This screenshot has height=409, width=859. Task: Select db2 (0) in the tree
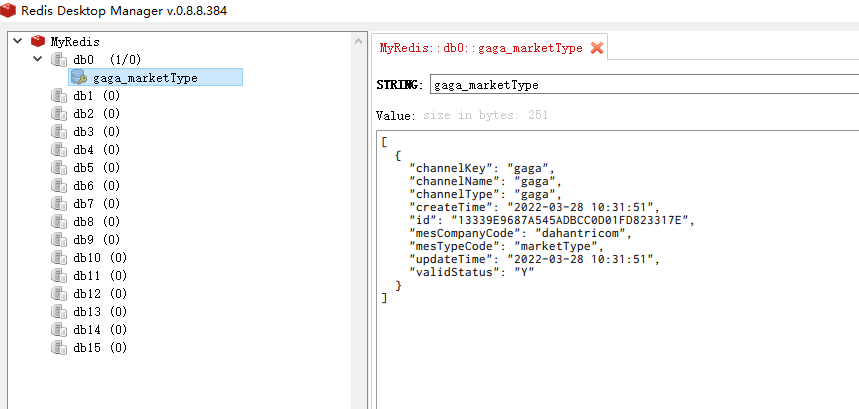click(96, 114)
